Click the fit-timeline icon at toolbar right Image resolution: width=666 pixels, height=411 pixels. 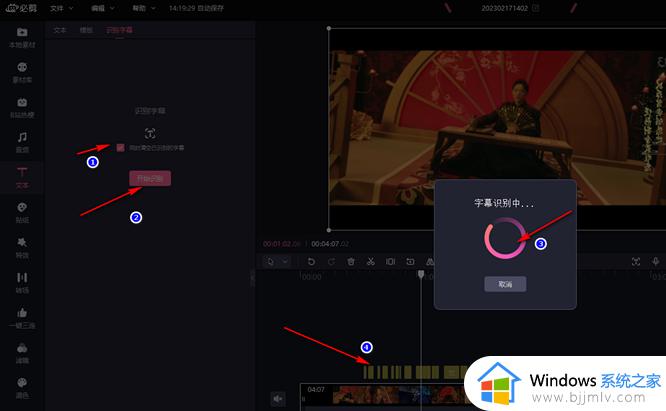[x=636, y=262]
